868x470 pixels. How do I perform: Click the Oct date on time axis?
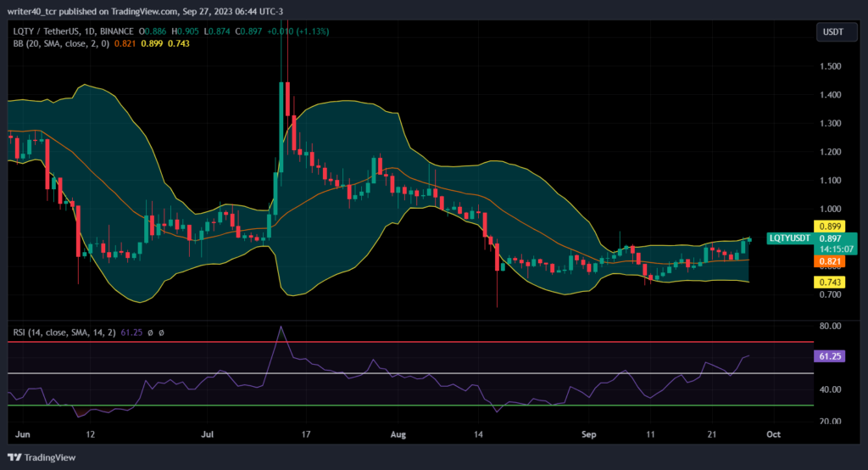coord(773,434)
